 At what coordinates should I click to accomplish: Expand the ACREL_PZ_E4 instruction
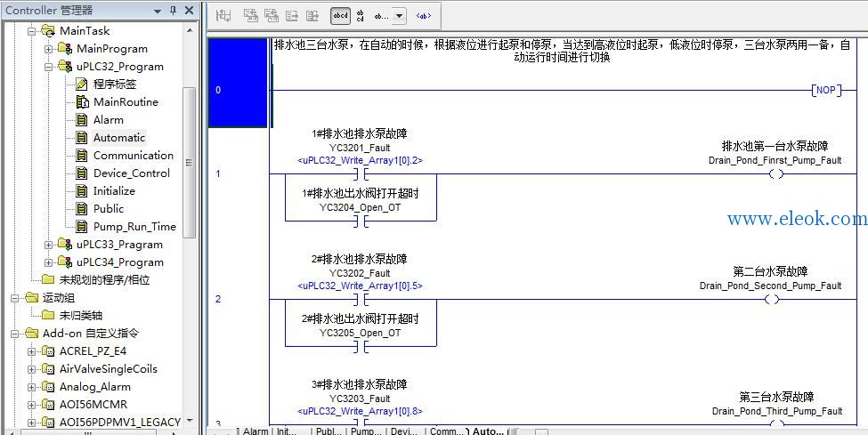[x=31, y=351]
